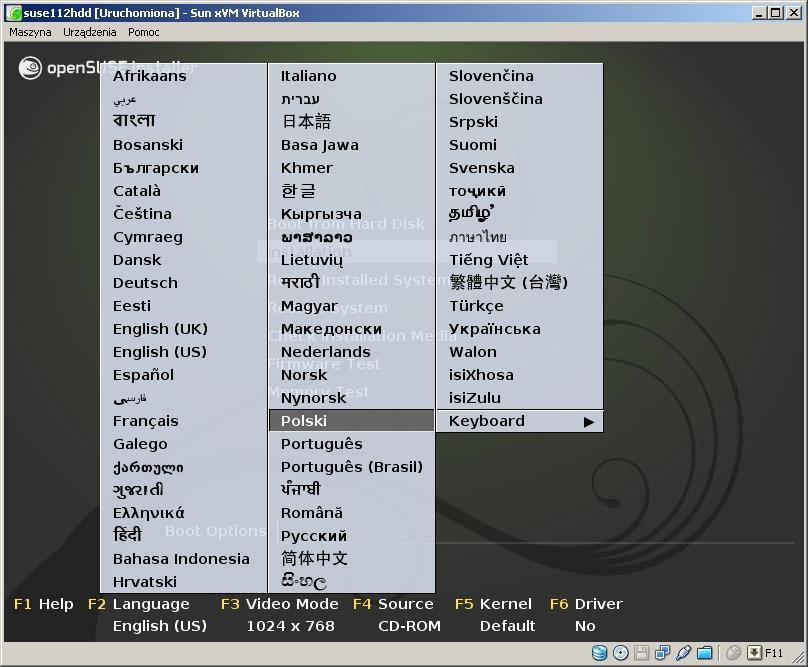This screenshot has width=808, height=667.
Task: Select Polski from the language list
Action: pos(351,421)
